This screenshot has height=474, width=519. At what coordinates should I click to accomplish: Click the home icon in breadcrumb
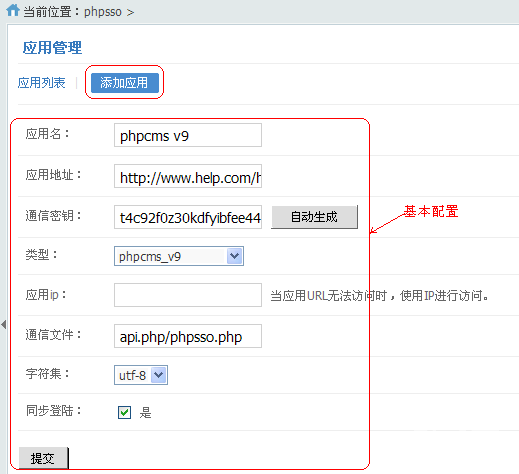tap(13, 10)
